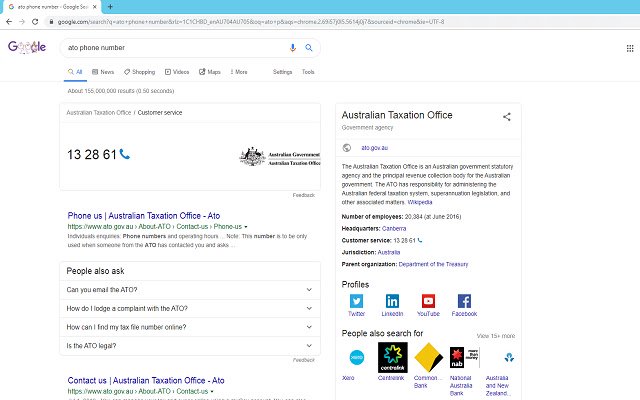Image resolution: width=640 pixels, height=400 pixels.
Task: Expand 'Is the ATO legal?' question
Action: click(190, 346)
